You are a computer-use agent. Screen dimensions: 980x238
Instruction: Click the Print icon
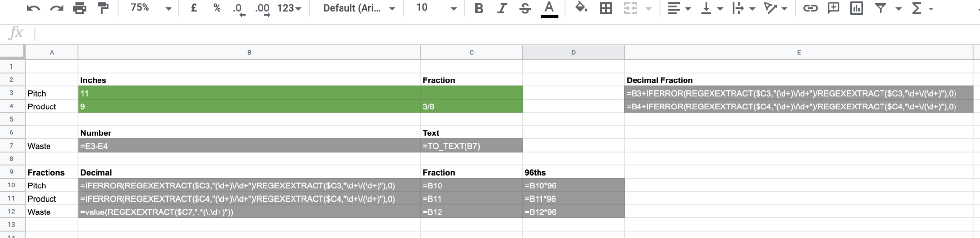(79, 8)
